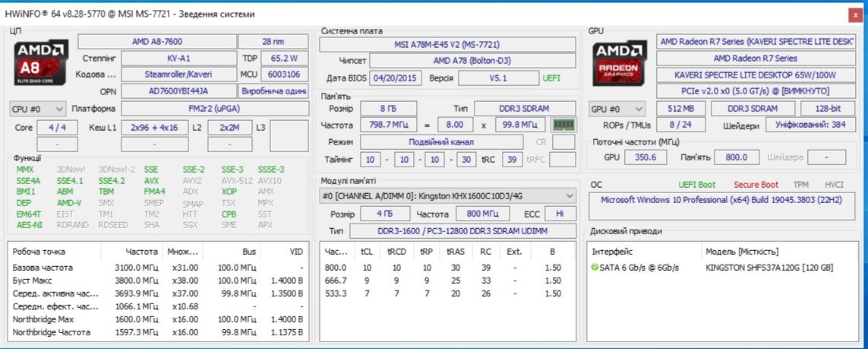Viewport: 868px width, 349px height.
Task: Click the DDR3 SDRAM memory type field
Action: click(525, 109)
